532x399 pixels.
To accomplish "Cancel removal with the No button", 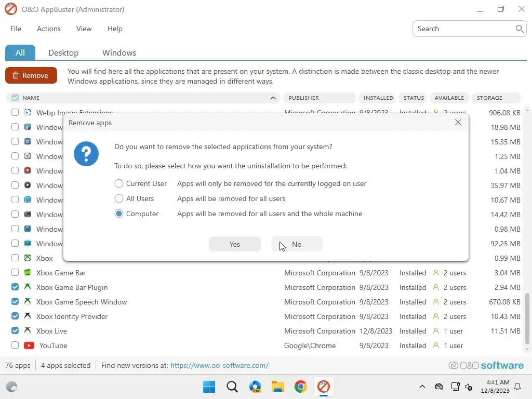I will [x=297, y=244].
